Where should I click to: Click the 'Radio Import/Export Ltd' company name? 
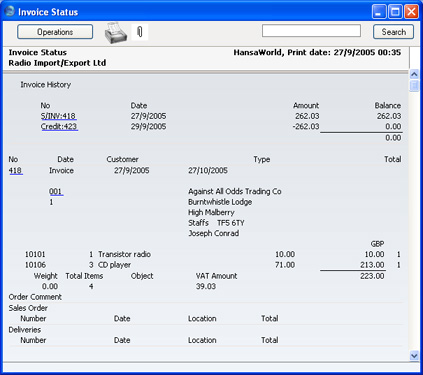(x=57, y=63)
